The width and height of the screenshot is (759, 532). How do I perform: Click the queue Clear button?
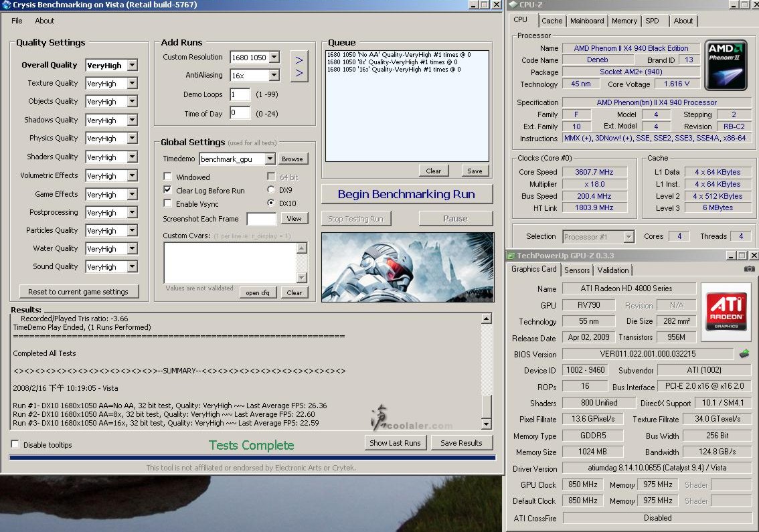click(x=433, y=171)
